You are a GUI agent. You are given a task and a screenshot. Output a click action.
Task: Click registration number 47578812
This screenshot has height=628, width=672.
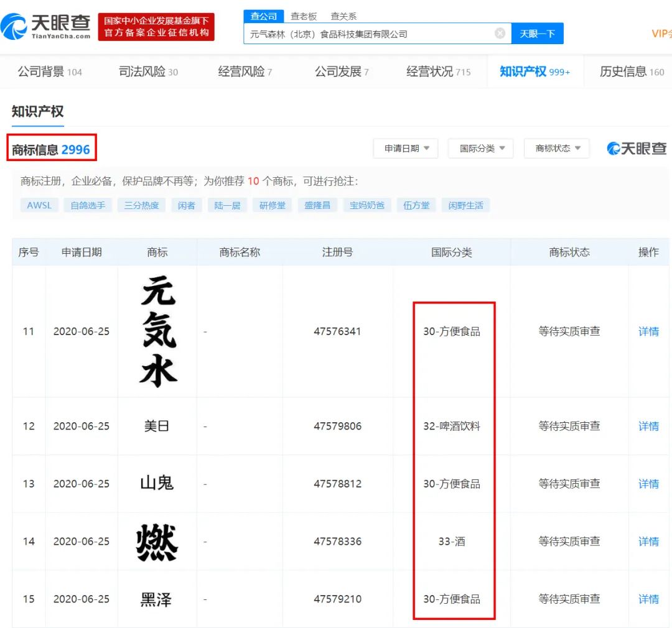[x=337, y=484]
